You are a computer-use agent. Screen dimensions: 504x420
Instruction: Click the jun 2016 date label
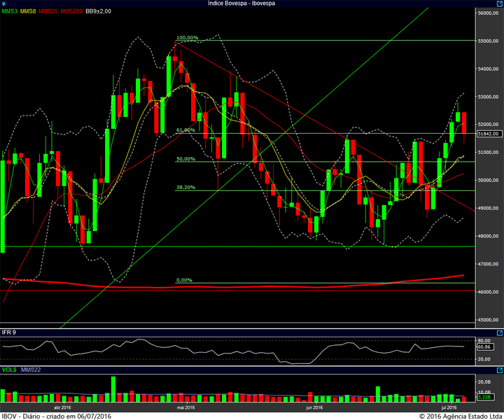tap(314, 408)
